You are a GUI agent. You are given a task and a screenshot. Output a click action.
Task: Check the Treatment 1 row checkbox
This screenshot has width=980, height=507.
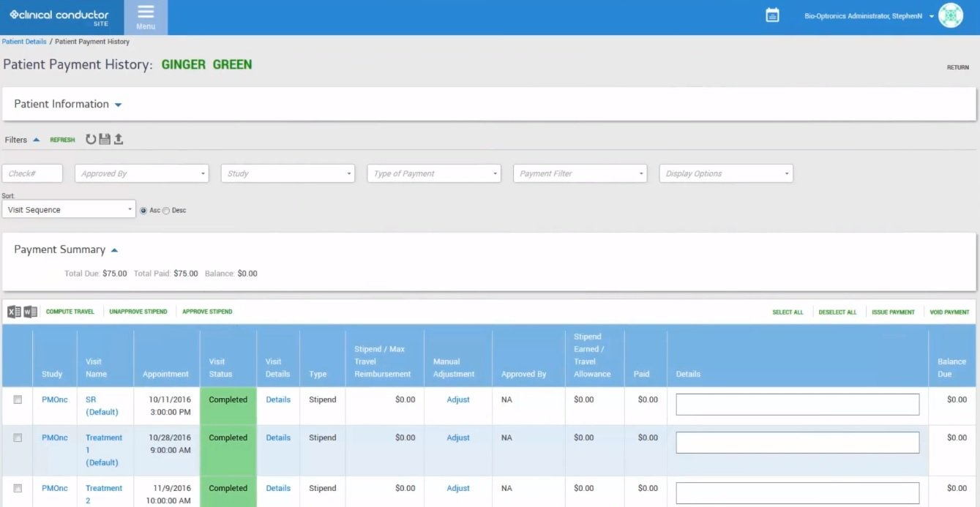click(18, 437)
